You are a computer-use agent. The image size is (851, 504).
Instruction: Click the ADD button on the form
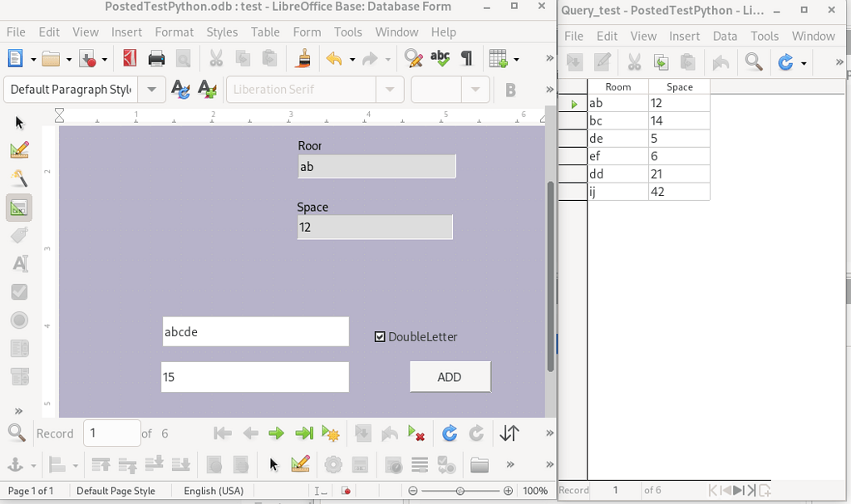[450, 376]
